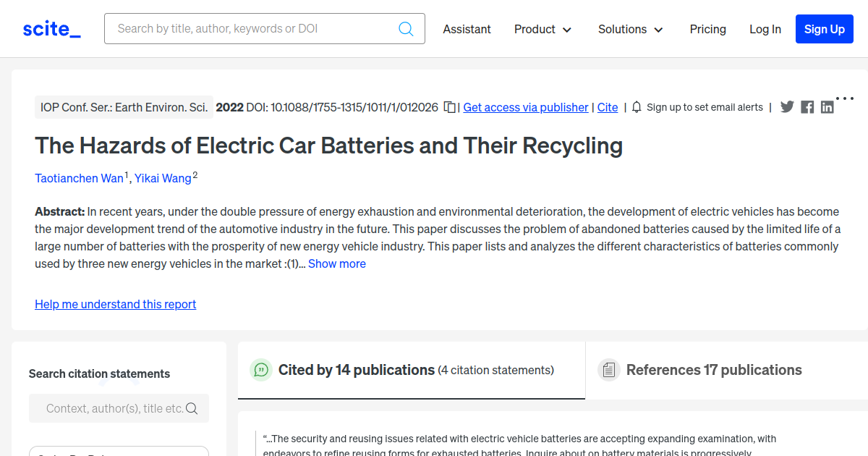The width and height of the screenshot is (868, 456).
Task: Open author Taotianchen Wan's profile
Action: [x=79, y=178]
